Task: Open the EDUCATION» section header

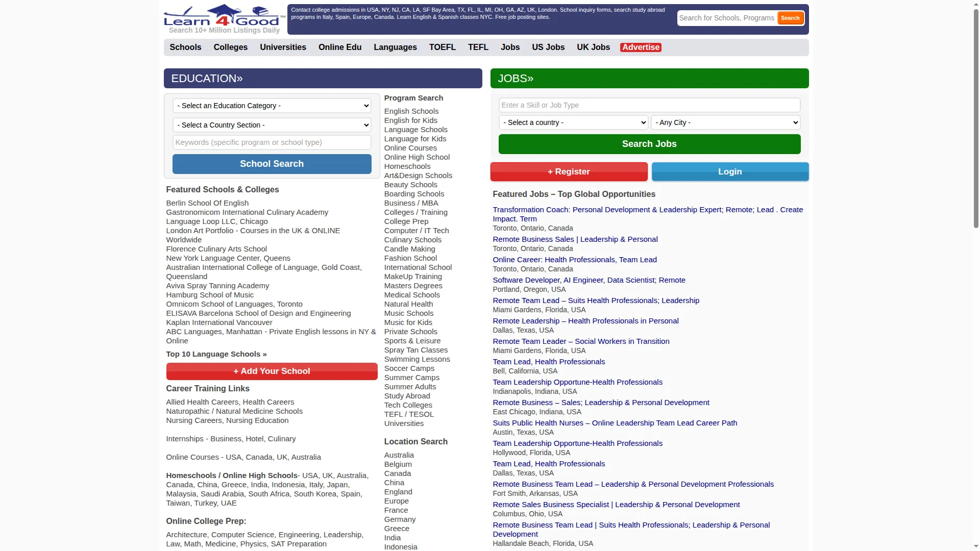Action: point(323,79)
